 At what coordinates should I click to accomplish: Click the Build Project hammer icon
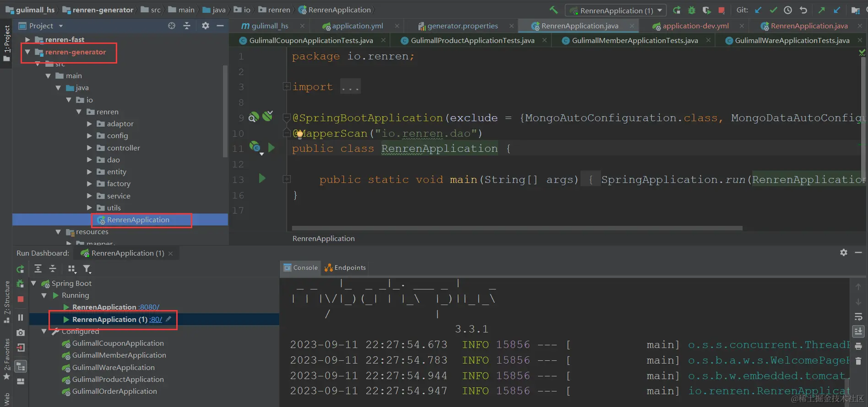pyautogui.click(x=553, y=10)
